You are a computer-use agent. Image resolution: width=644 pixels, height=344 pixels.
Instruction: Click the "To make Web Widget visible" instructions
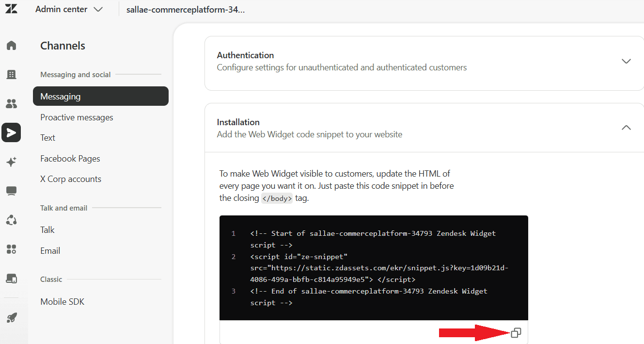pyautogui.click(x=337, y=186)
